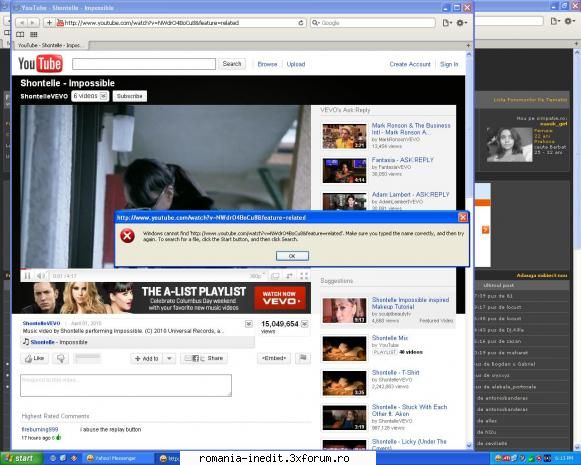Screen dimensions: 581x465
Task: Click the Add to button
Action: pyautogui.click(x=146, y=358)
